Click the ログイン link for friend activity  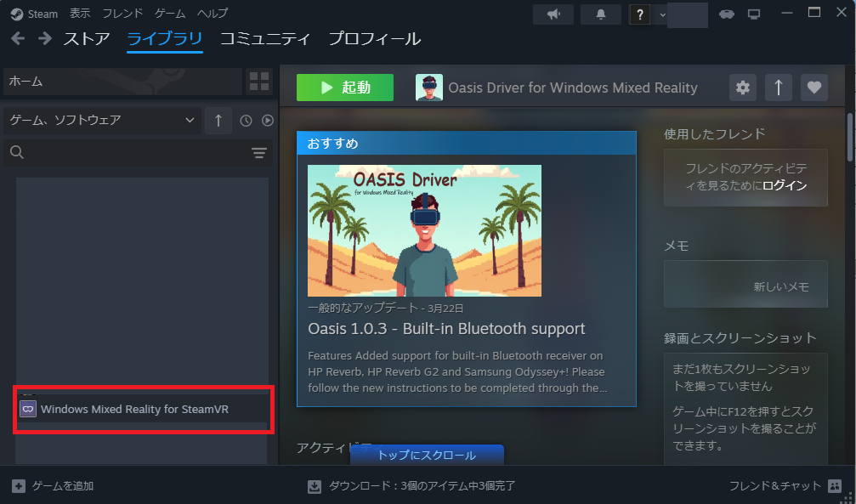[785, 185]
